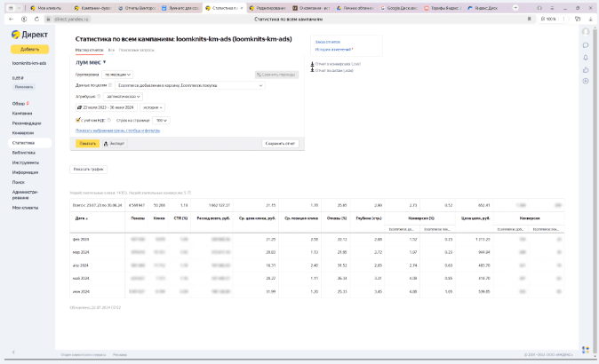The width and height of the screenshot is (599, 364).
Task: Click the user avatar icon in right sidebar
Action: pos(586,33)
